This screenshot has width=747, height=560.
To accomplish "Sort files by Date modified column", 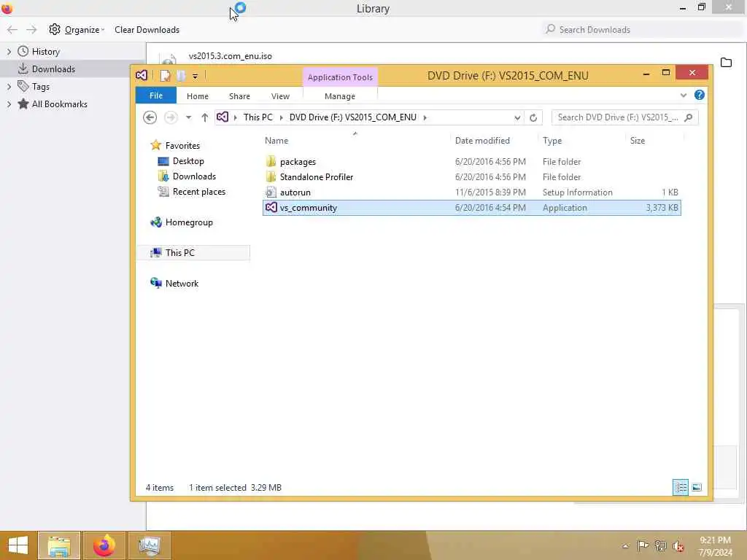I will click(481, 141).
